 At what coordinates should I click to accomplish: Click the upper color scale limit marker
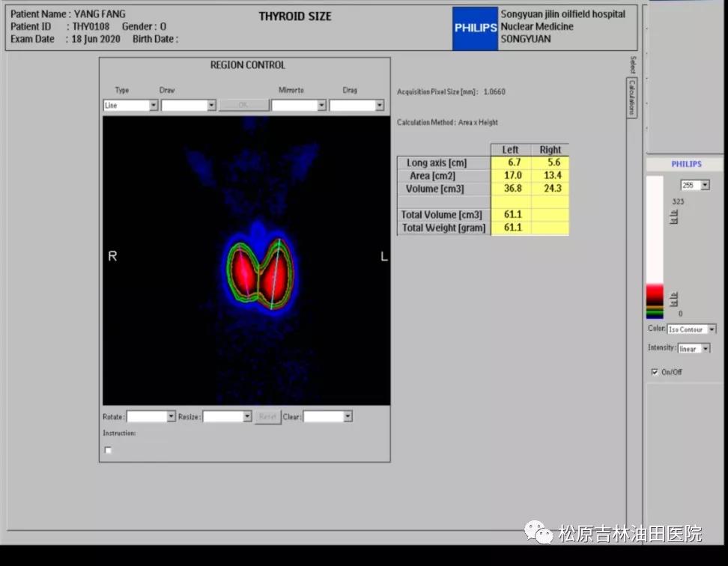(x=674, y=219)
